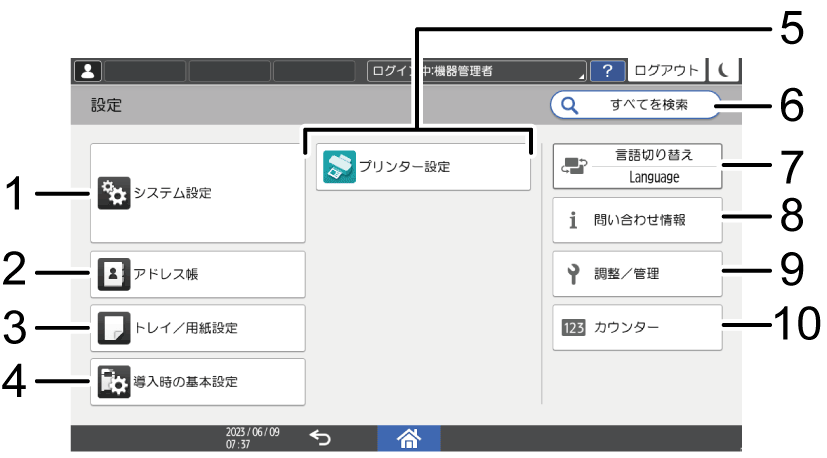Open システム設定 gear icon
The image size is (827, 458).
(x=113, y=193)
